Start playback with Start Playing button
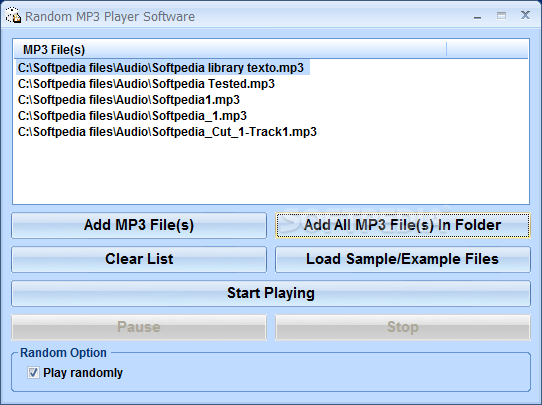This screenshot has width=542, height=405. pyautogui.click(x=271, y=293)
